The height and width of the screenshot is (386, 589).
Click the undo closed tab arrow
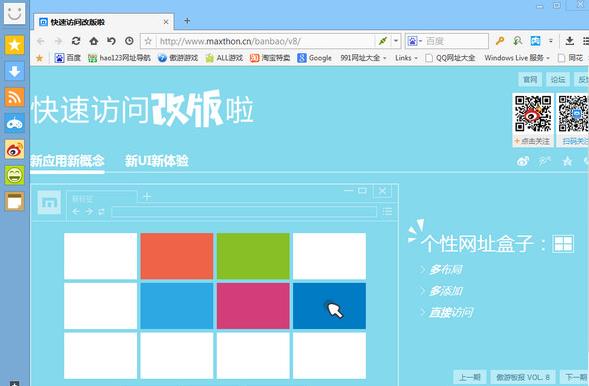coord(111,41)
